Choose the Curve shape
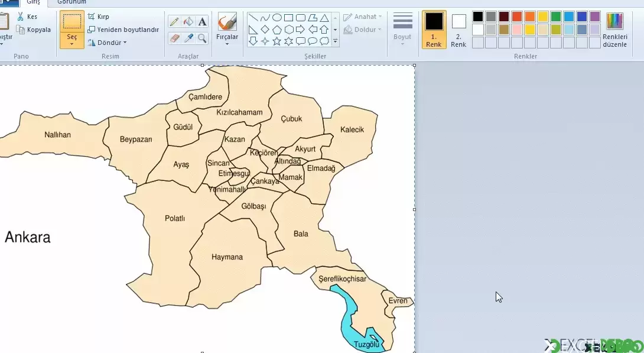This screenshot has width=644, height=353. tap(265, 18)
